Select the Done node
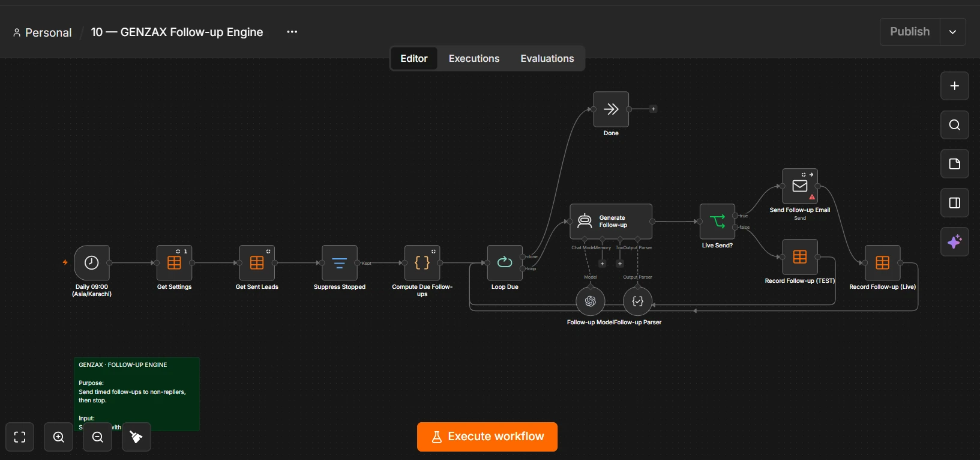Viewport: 980px width, 460px height. [x=611, y=109]
